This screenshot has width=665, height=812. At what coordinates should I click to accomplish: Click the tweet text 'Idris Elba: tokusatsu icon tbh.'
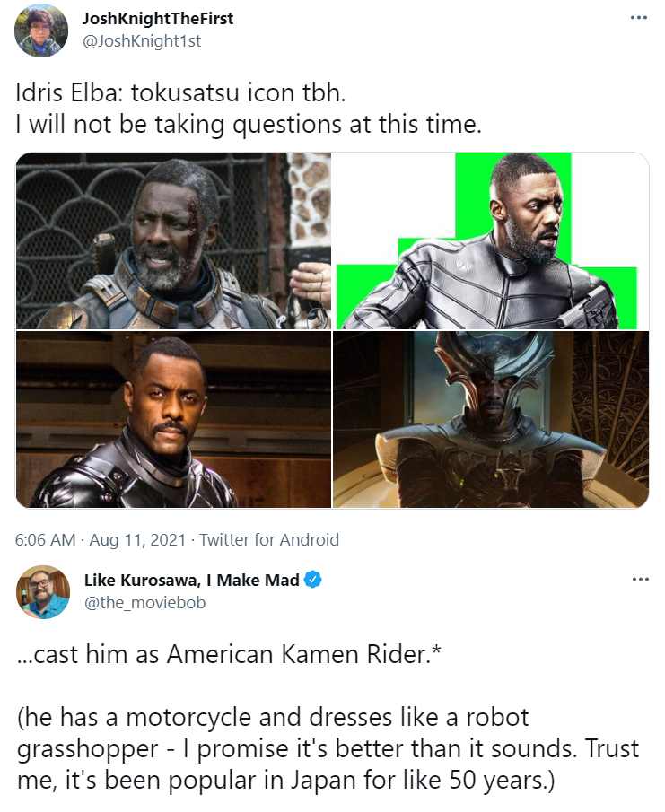(180, 93)
